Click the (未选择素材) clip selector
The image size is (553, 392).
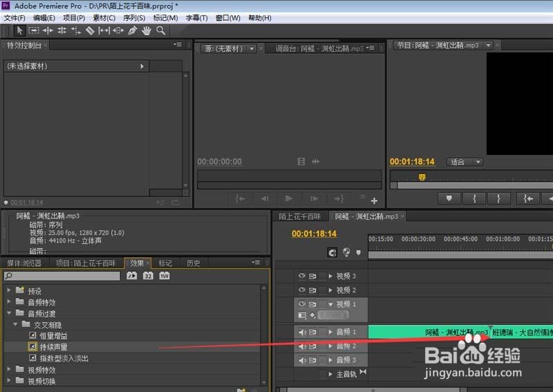point(76,66)
